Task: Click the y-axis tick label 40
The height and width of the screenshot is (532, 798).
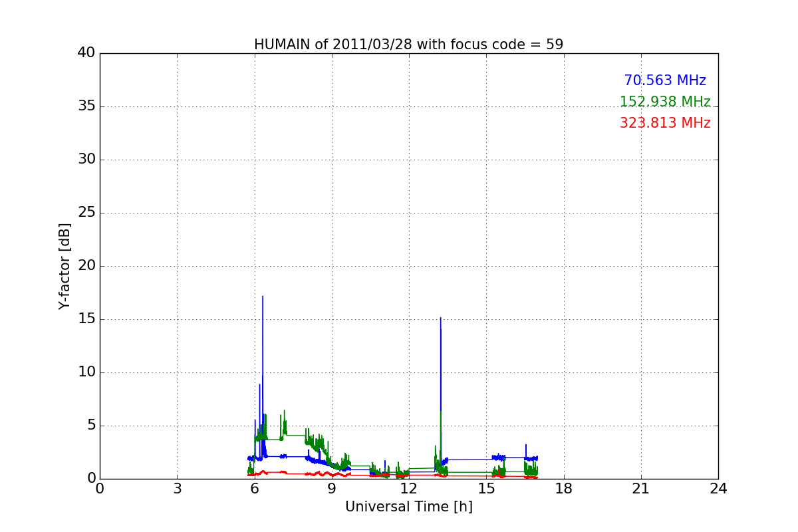Action: point(86,53)
